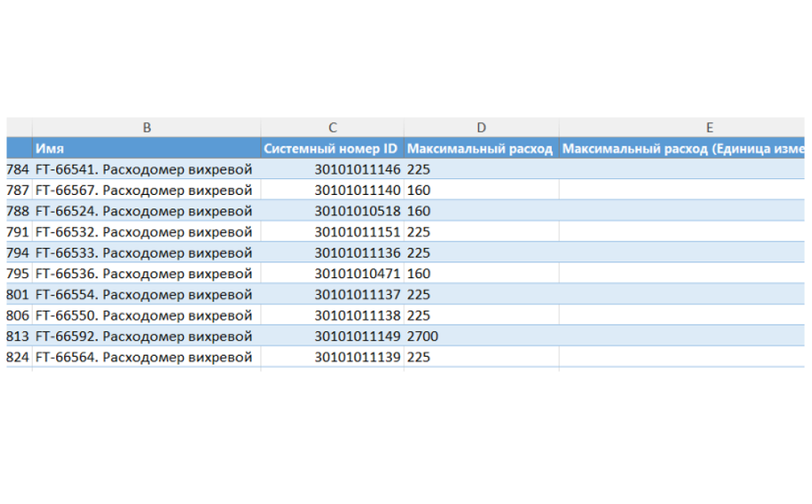Screen dimensions: 812x504
Task: Select ID cell 30101011149
Action: pos(332,336)
